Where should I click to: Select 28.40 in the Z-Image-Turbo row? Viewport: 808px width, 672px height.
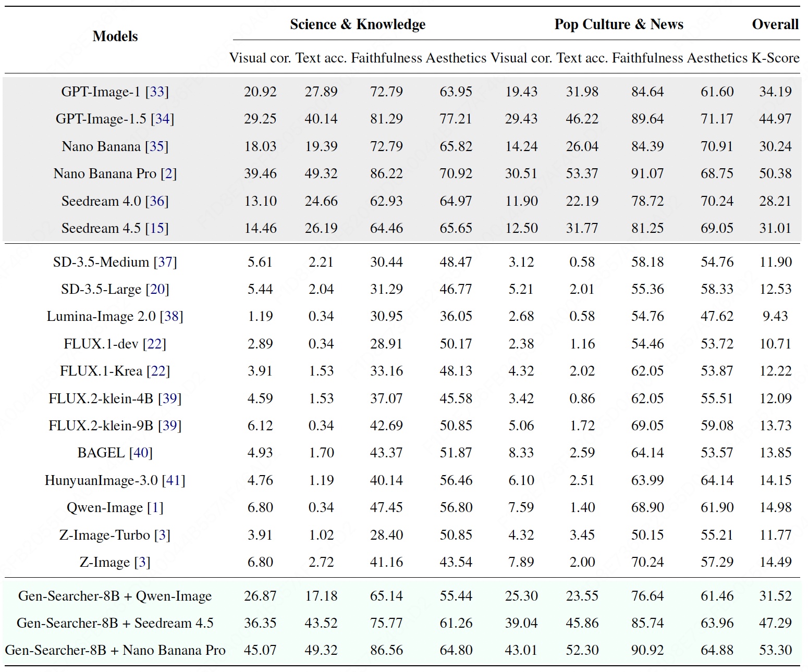coord(386,535)
